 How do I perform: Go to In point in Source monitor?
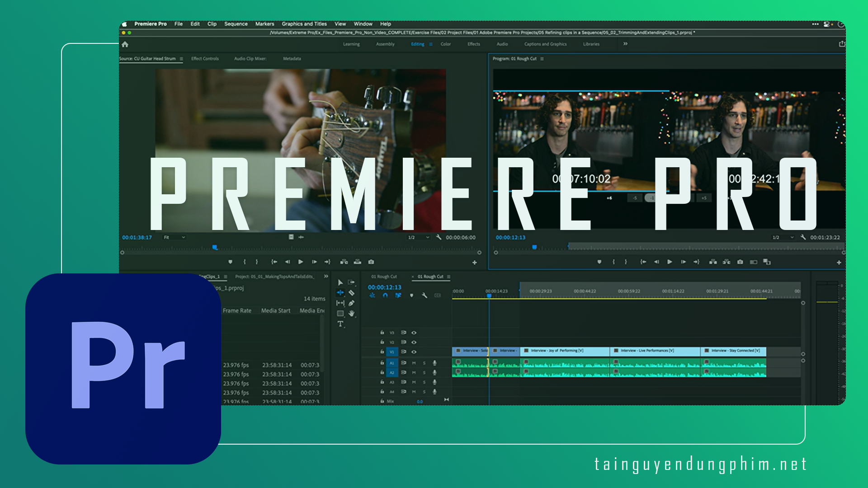pyautogui.click(x=274, y=262)
